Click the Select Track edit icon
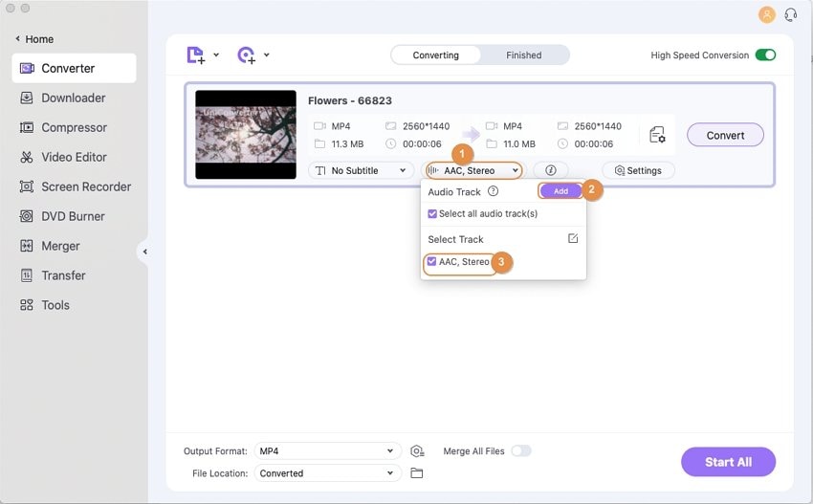This screenshot has width=813, height=504. point(573,238)
